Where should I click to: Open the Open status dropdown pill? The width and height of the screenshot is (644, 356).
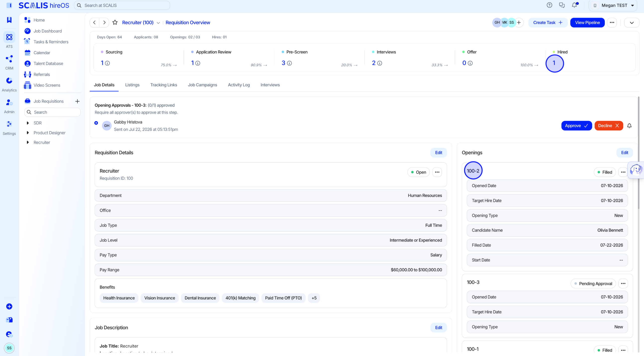[x=419, y=172]
